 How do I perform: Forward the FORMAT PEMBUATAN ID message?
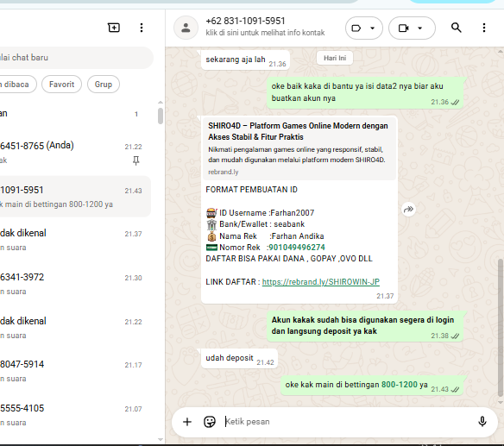coord(408,210)
